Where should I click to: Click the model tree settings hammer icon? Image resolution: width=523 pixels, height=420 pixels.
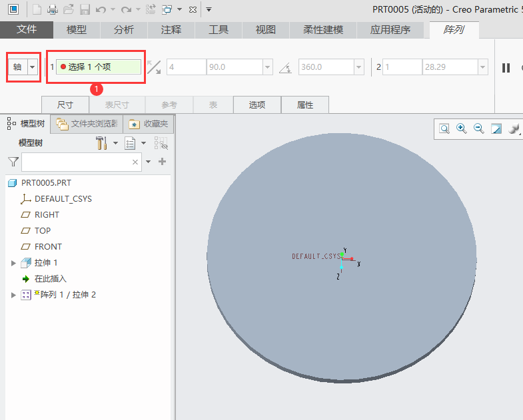tap(101, 143)
